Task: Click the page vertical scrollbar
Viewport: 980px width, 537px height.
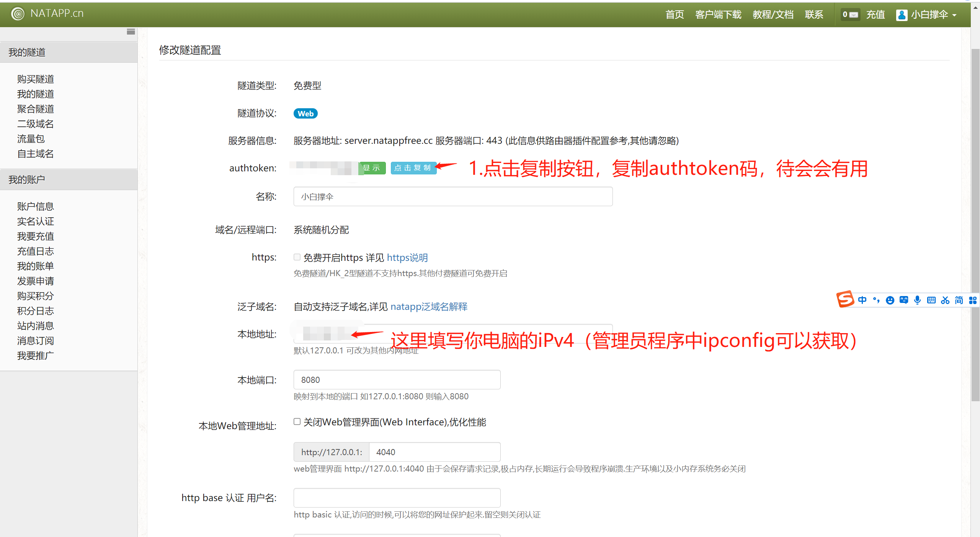Action: (x=975, y=225)
